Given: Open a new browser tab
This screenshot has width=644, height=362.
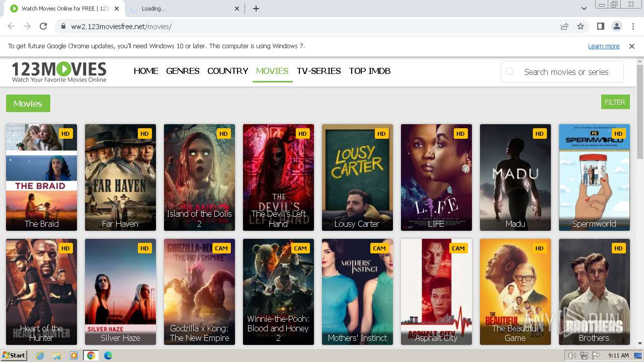Looking at the screenshot, I should coord(256,9).
